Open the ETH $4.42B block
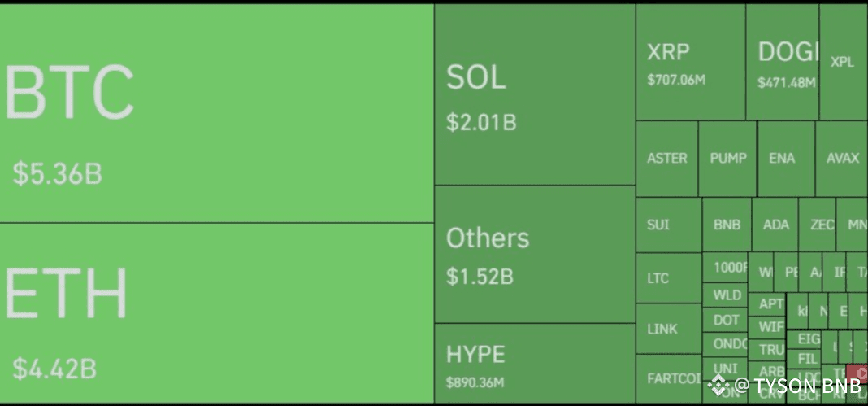868x406 pixels. [x=216, y=313]
